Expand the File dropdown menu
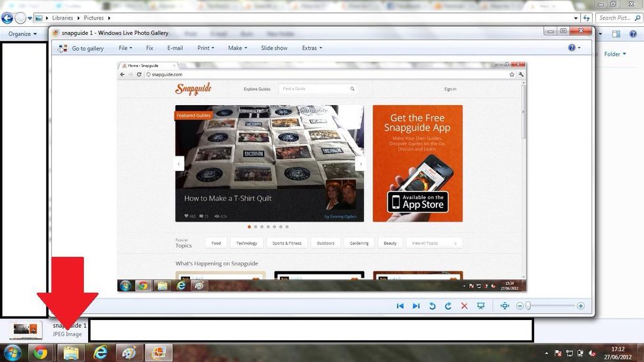644x362 pixels. [125, 48]
